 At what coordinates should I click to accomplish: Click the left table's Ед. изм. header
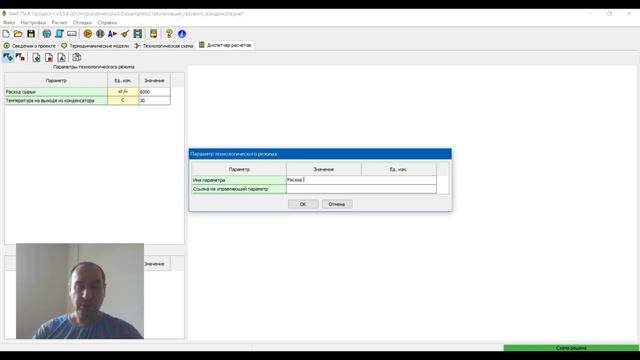123,80
